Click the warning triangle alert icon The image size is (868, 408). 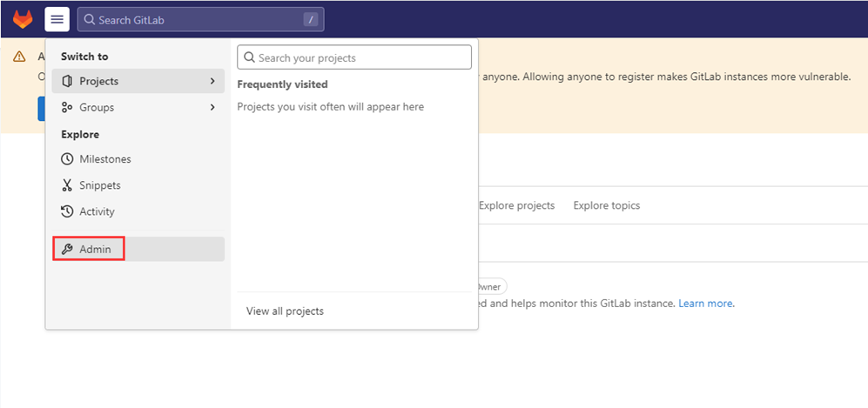coord(19,56)
